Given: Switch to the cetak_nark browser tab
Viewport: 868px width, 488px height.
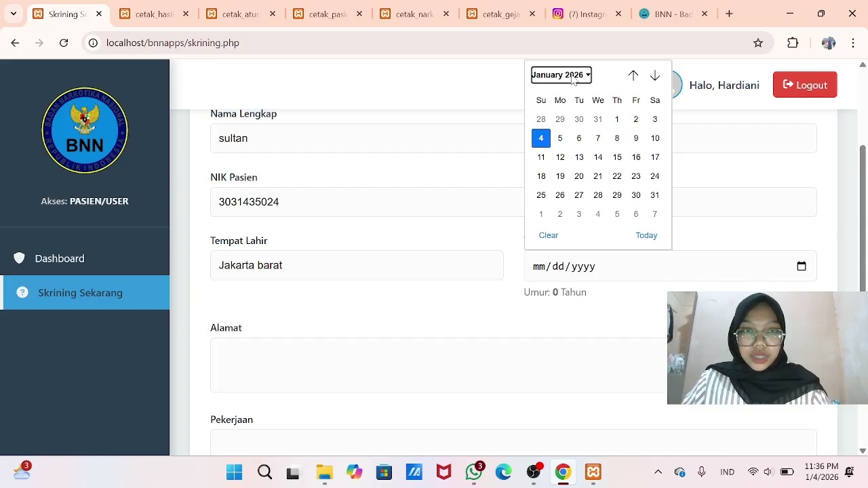Looking at the screenshot, I should coord(415,14).
